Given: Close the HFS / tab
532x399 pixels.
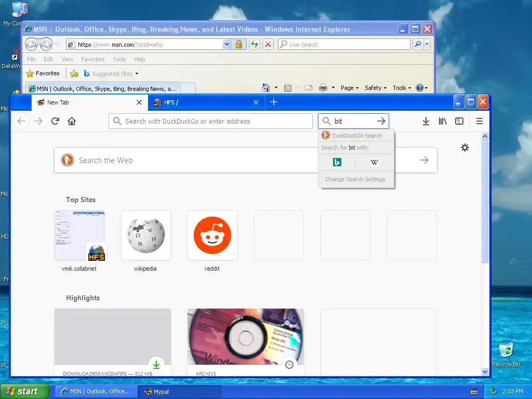Looking at the screenshot, I should 256,102.
